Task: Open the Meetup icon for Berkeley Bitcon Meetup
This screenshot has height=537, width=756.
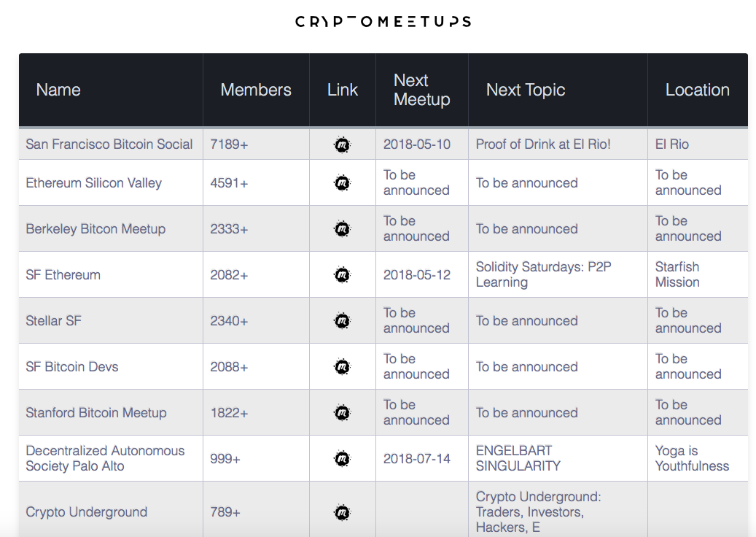Action: coord(342,228)
